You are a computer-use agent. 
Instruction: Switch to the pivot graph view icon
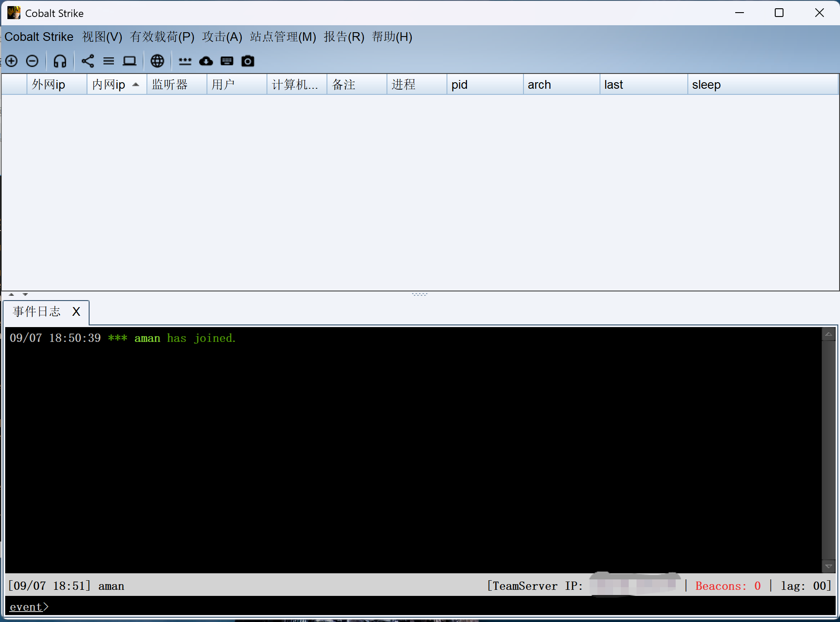coord(88,61)
